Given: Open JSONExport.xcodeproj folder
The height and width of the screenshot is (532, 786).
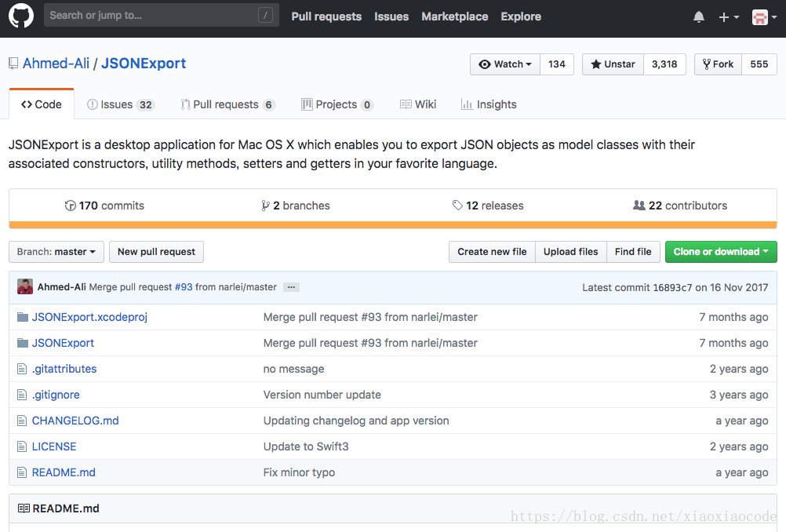Looking at the screenshot, I should click(89, 317).
